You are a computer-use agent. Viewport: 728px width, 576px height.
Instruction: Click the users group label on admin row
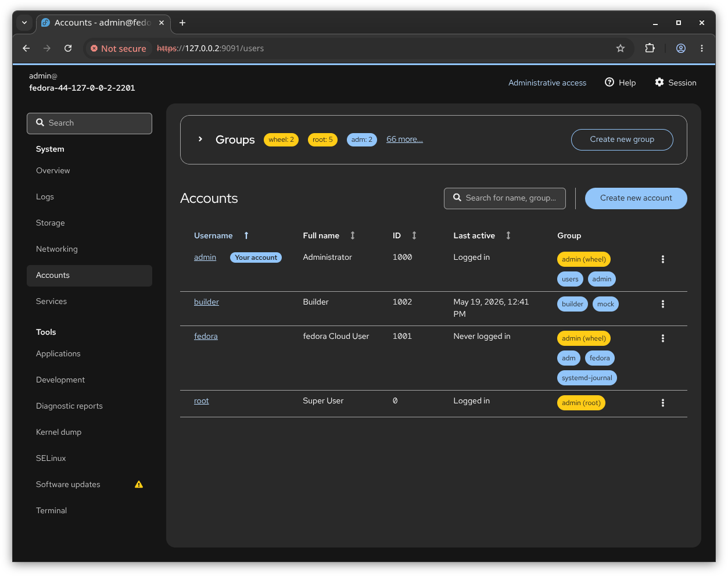(x=570, y=279)
